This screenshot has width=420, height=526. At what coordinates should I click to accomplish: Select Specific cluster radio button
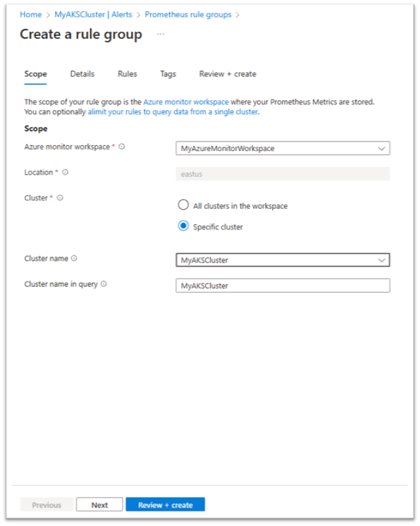click(183, 226)
